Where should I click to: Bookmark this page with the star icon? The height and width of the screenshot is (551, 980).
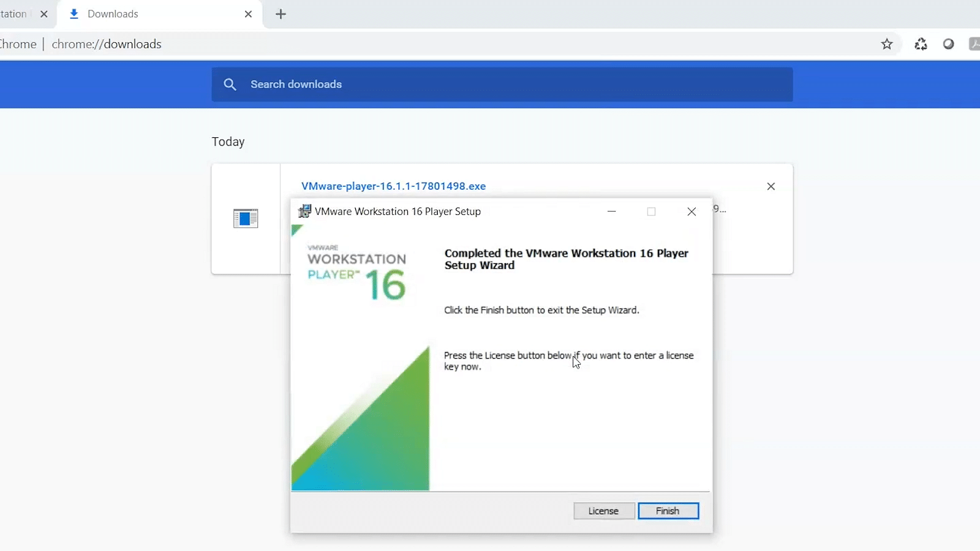coord(887,44)
